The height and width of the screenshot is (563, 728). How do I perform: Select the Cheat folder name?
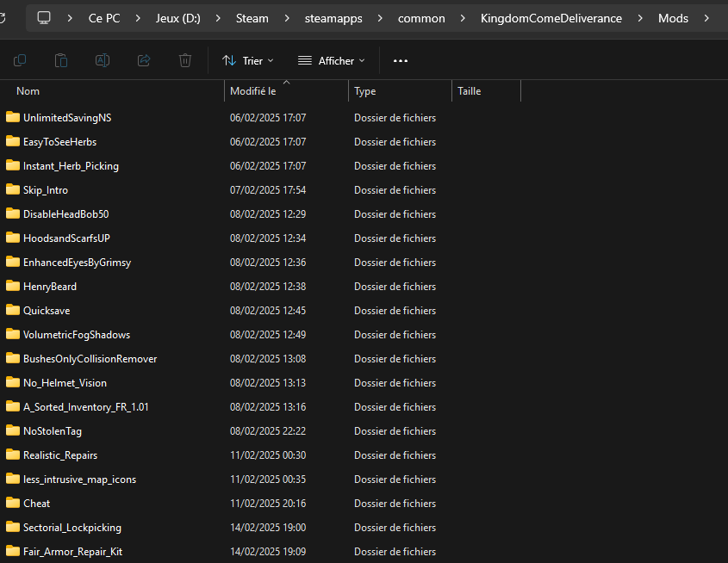click(37, 504)
